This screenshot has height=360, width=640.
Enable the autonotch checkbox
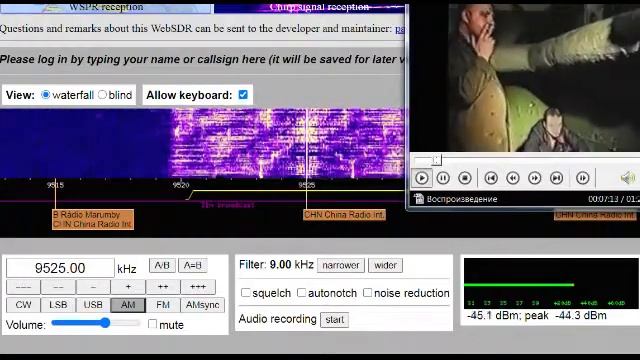click(301, 293)
